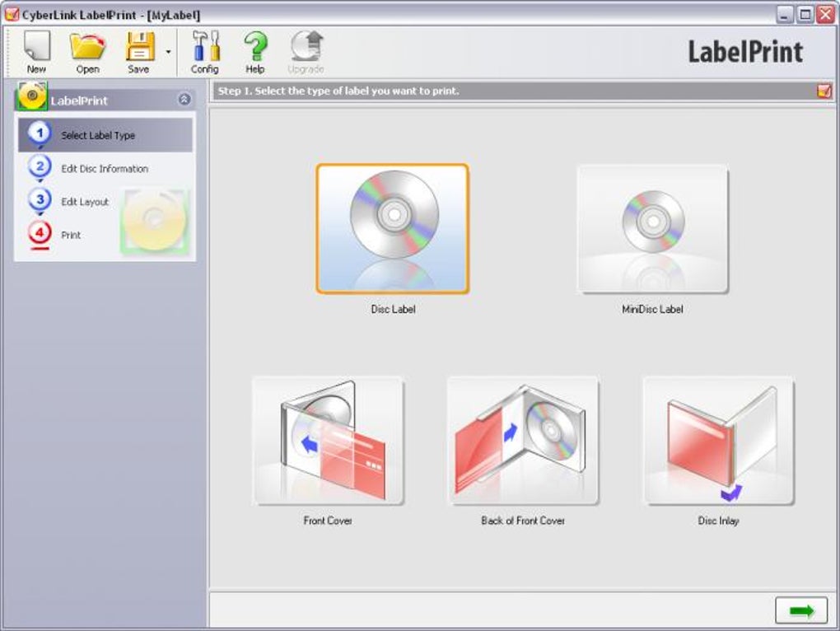Save the current label

point(138,52)
